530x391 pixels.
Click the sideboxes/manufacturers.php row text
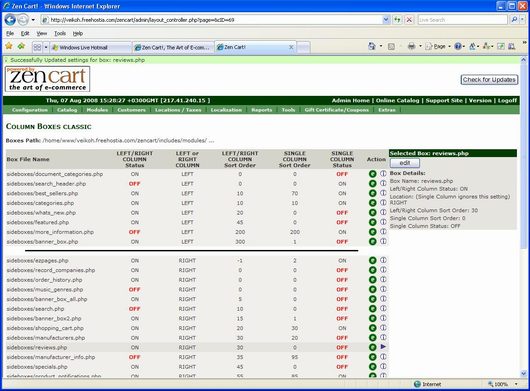(x=46, y=338)
